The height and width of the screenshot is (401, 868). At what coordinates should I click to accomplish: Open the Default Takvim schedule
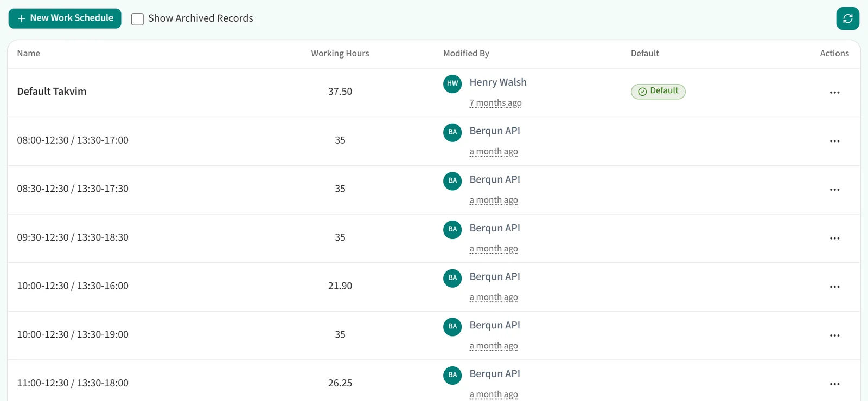click(52, 92)
